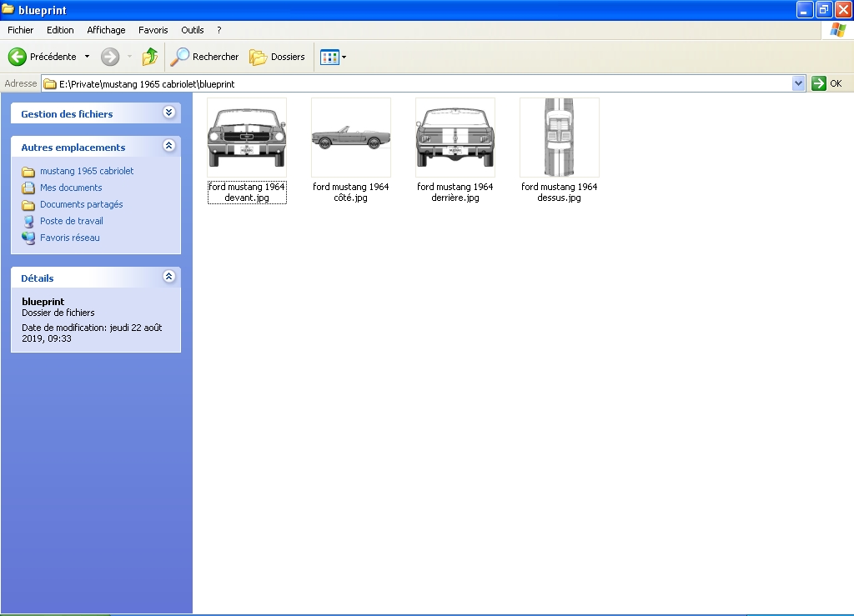
Task: Open the Outils menu
Action: tap(193, 30)
